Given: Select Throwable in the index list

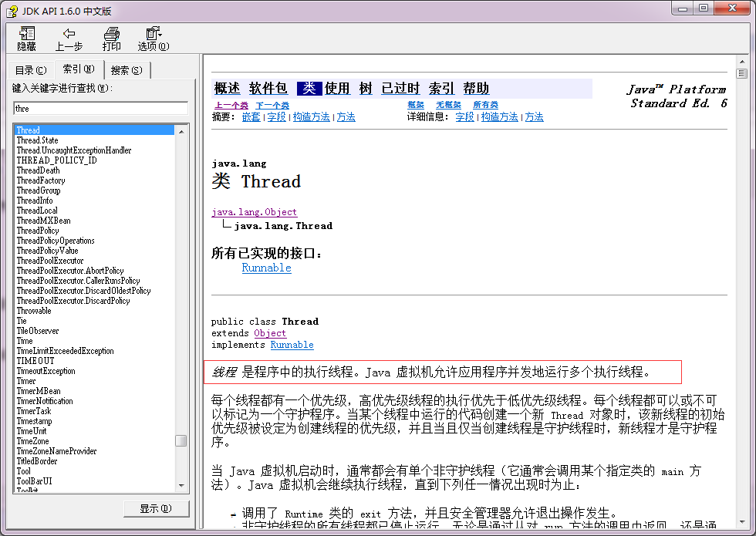Looking at the screenshot, I should point(34,311).
